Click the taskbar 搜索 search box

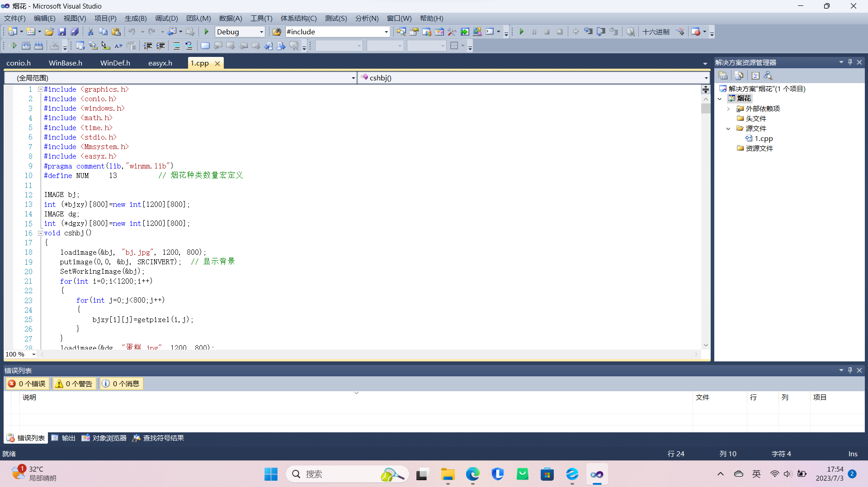coord(347,474)
